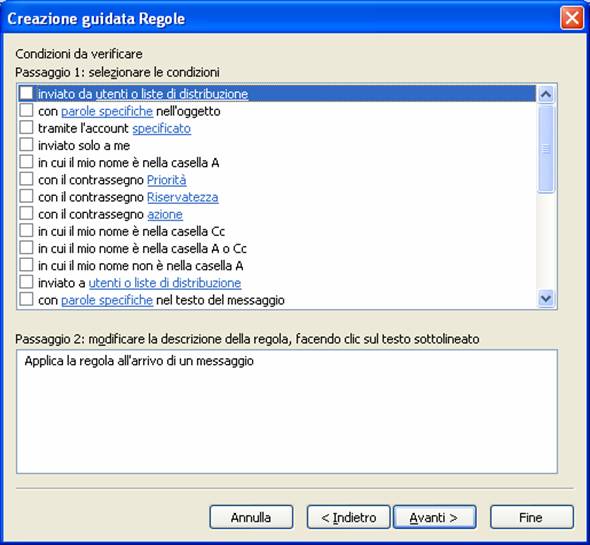The height and width of the screenshot is (545, 590).
Task: Open the 'specificato' account link
Action: (161, 128)
